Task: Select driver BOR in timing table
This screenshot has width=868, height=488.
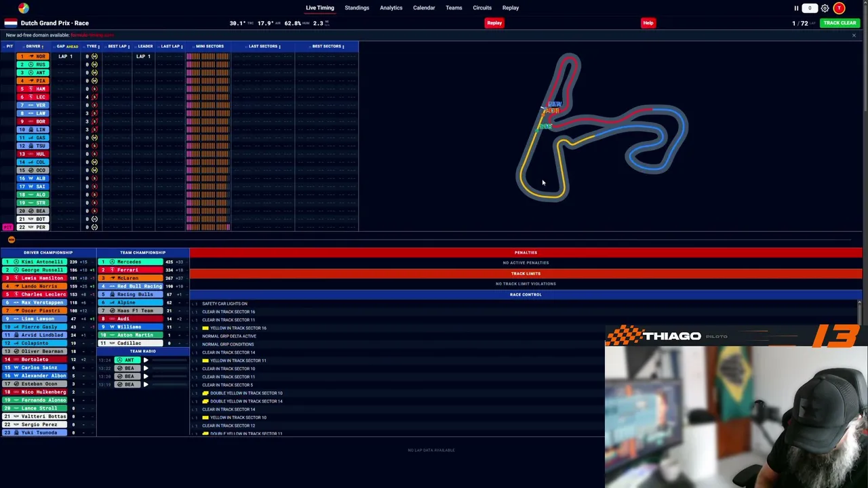Action: click(33, 121)
